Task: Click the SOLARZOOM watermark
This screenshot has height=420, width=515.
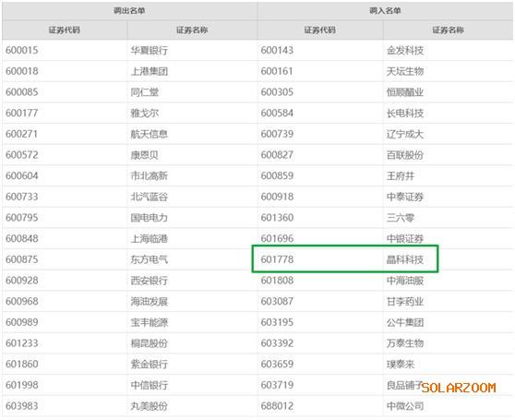Action: [x=459, y=388]
